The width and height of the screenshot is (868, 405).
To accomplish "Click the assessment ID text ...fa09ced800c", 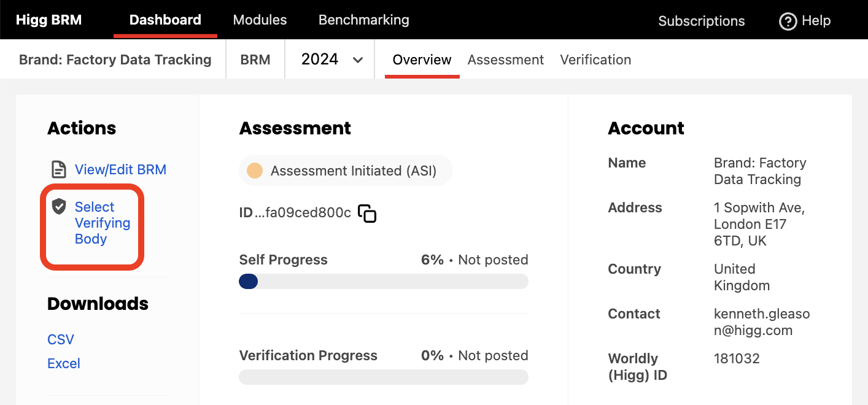I will (x=303, y=213).
